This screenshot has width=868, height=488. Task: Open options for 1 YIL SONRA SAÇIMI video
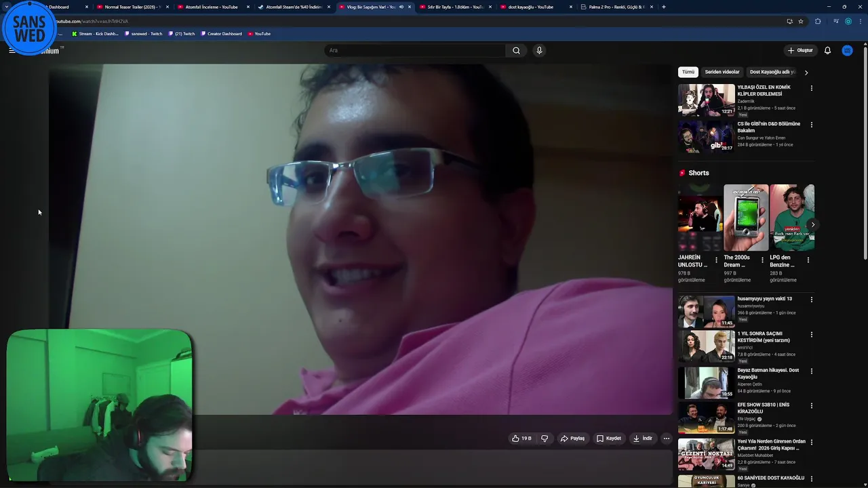(811, 335)
